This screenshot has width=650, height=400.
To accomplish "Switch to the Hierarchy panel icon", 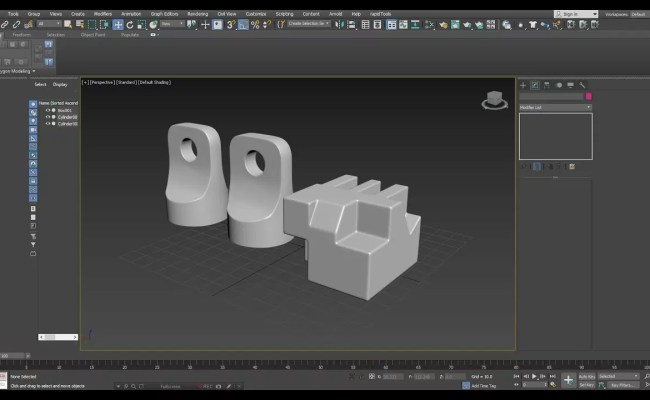I will point(547,85).
